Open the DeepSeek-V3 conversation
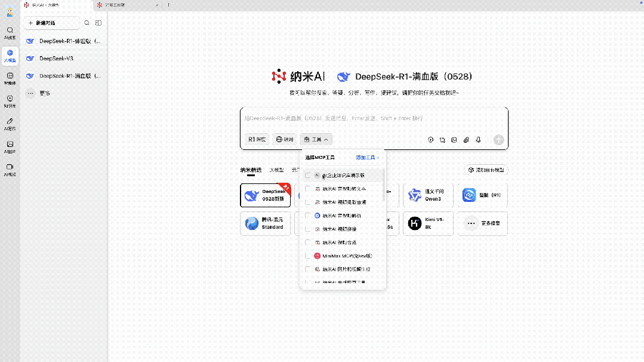Screen dimensions: 644x362 [x=64, y=59]
